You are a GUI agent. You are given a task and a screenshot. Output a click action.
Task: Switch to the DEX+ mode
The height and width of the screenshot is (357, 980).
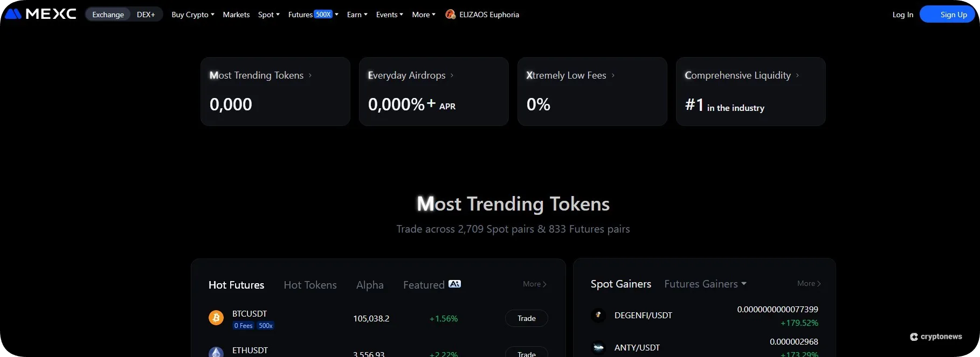tap(145, 15)
